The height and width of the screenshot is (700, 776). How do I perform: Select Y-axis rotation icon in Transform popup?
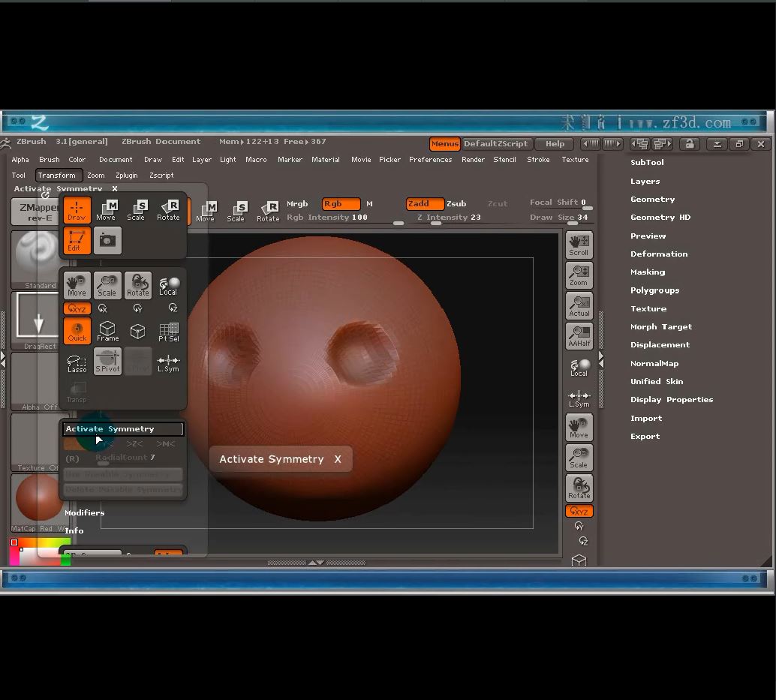pyautogui.click(x=137, y=308)
